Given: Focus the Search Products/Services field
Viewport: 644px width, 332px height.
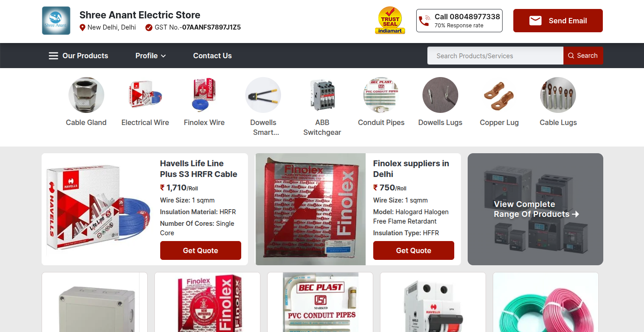Looking at the screenshot, I should pos(495,56).
